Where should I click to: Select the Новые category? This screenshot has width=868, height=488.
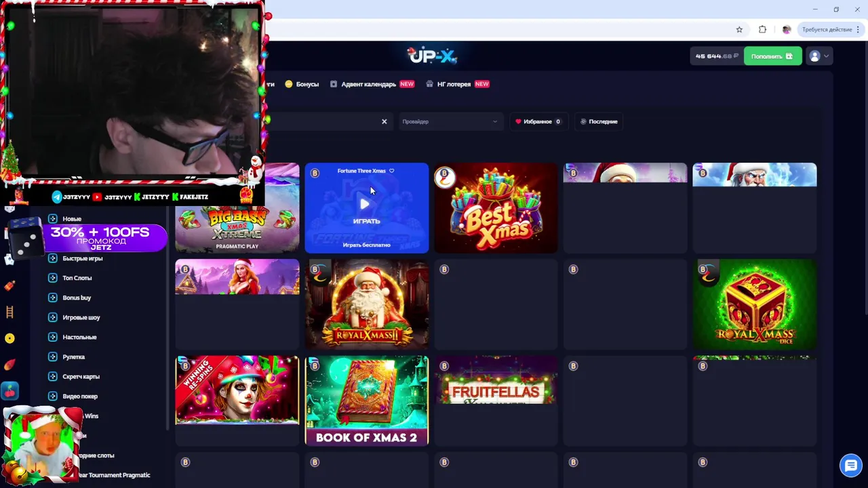coord(72,219)
